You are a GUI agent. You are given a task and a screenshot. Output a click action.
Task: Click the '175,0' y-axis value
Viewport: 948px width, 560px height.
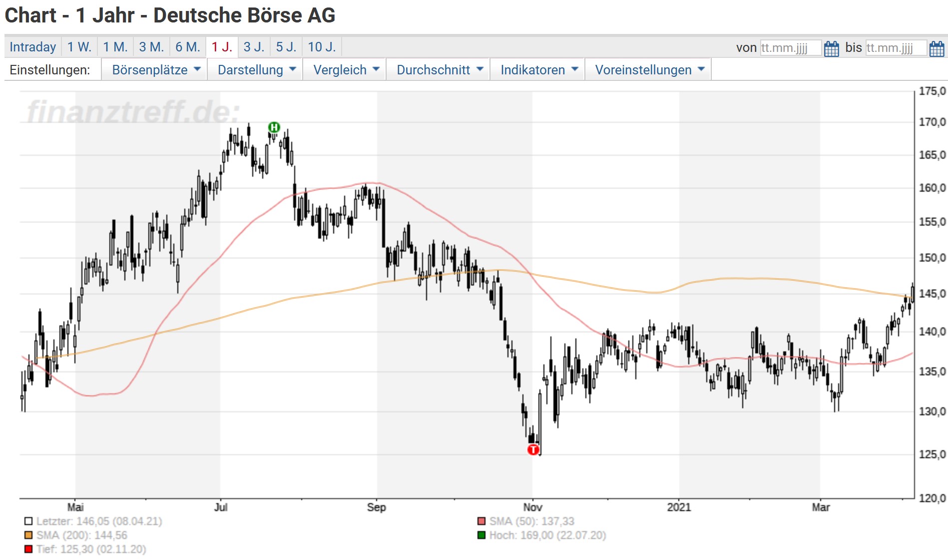[x=933, y=91]
